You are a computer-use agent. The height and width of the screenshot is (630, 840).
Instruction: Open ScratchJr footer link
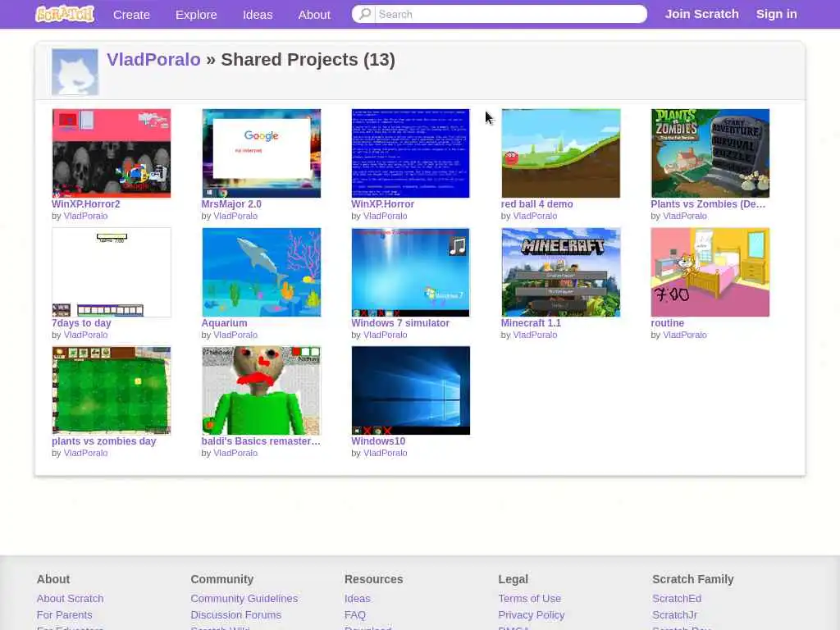click(674, 615)
